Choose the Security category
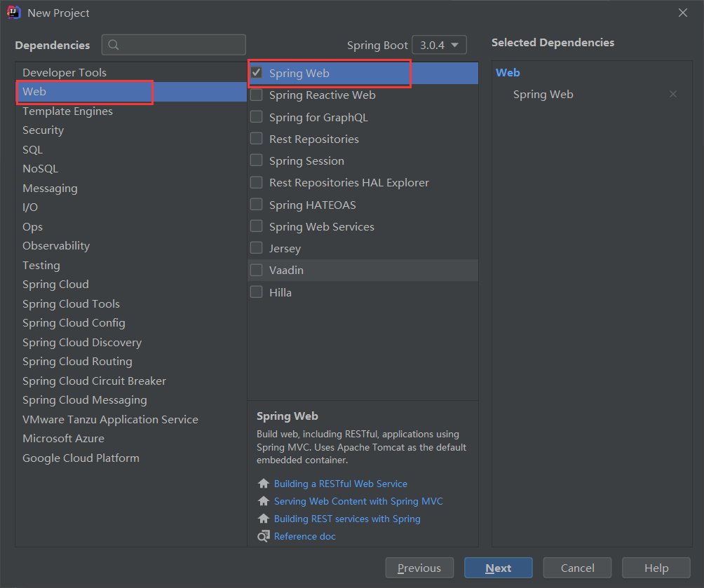Image resolution: width=704 pixels, height=588 pixels. 130,130
